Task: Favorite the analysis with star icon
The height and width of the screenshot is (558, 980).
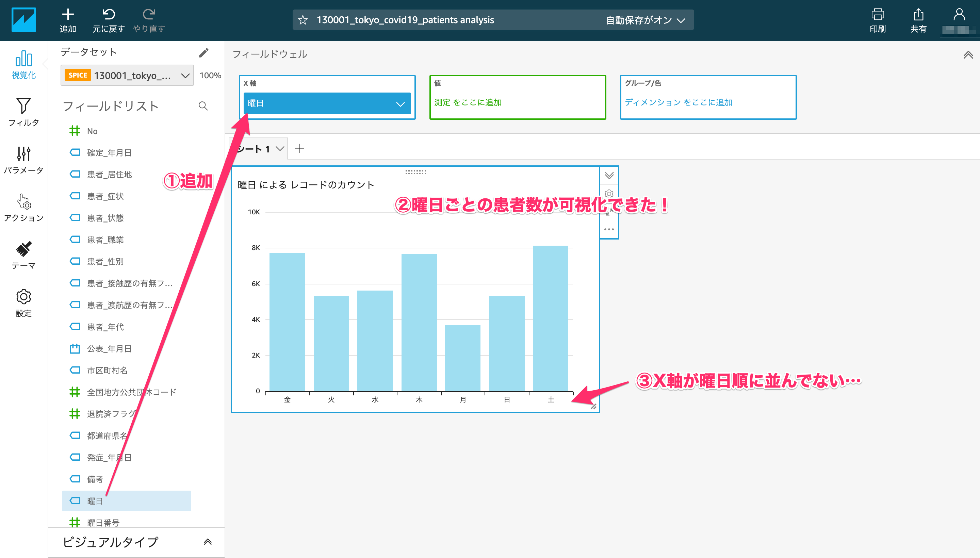Action: (x=303, y=20)
